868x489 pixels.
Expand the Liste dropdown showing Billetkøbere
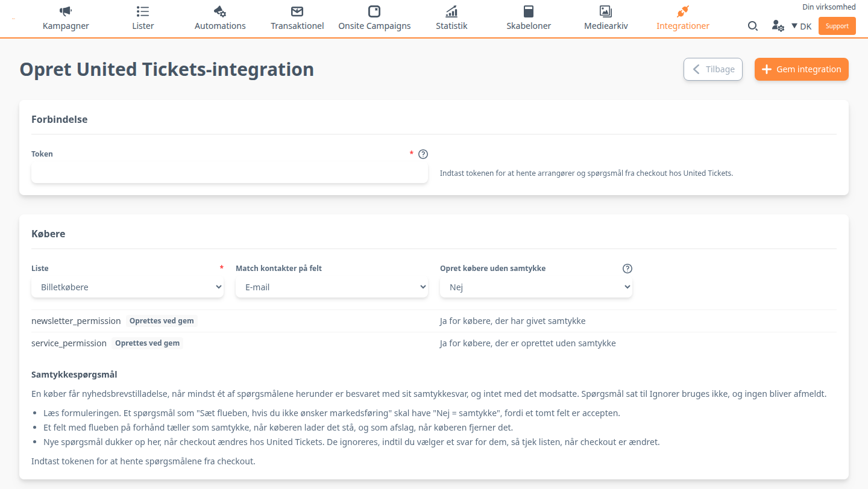[127, 287]
